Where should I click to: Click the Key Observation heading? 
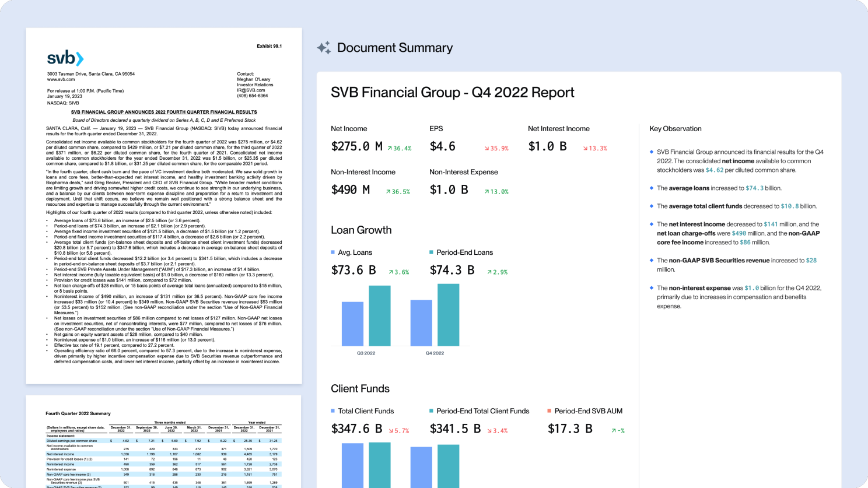(x=675, y=129)
